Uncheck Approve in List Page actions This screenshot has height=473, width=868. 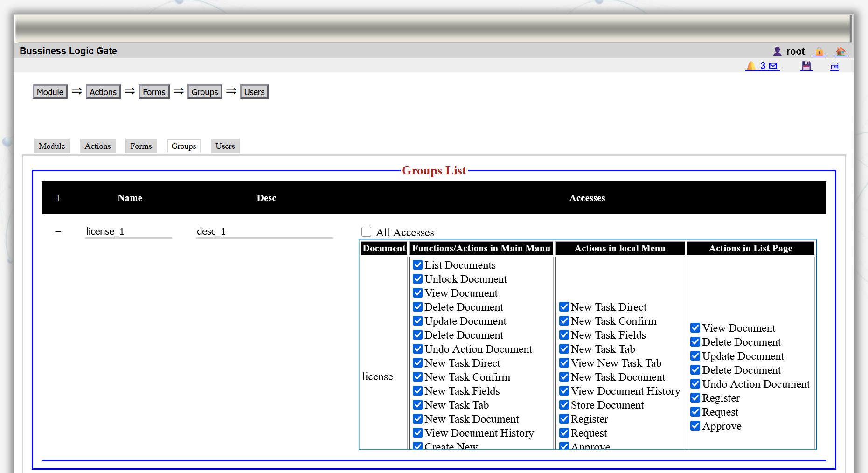(695, 426)
